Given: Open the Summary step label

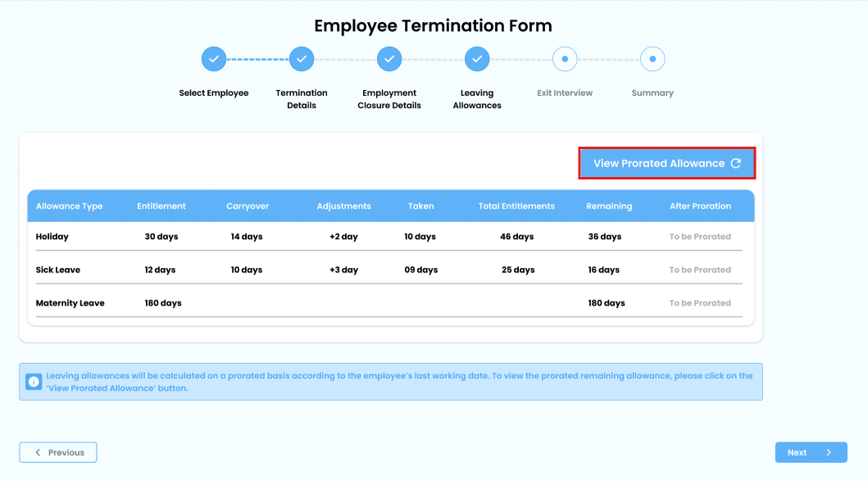Looking at the screenshot, I should click(x=652, y=93).
